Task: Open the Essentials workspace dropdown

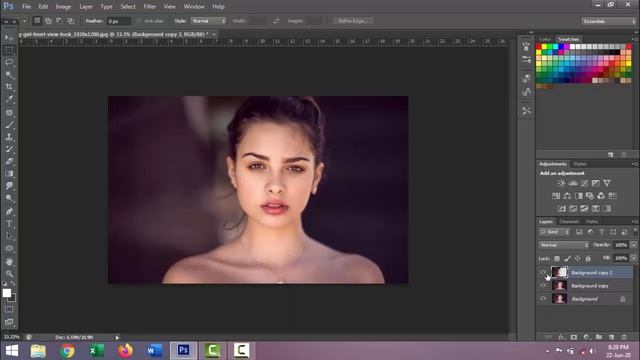Action: tap(608, 21)
